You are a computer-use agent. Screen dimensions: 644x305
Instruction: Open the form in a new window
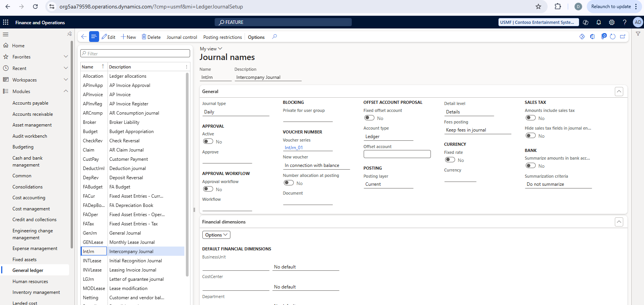coord(622,37)
